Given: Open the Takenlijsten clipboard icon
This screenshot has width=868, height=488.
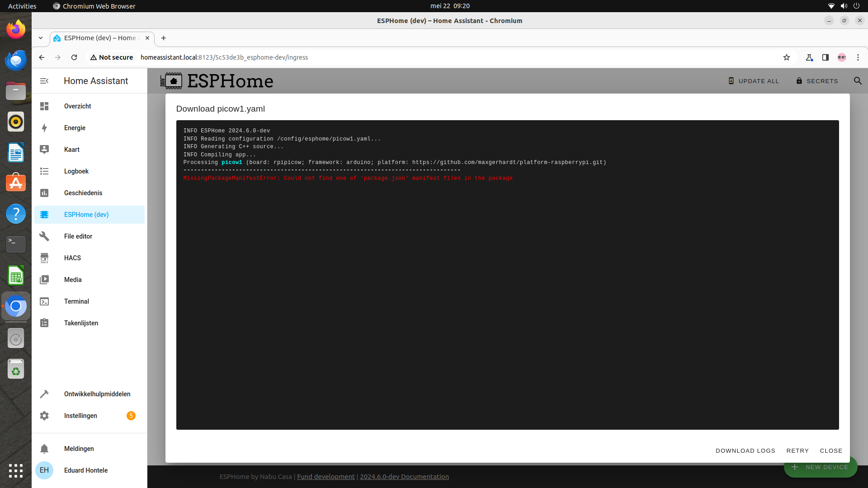Looking at the screenshot, I should tap(44, 323).
